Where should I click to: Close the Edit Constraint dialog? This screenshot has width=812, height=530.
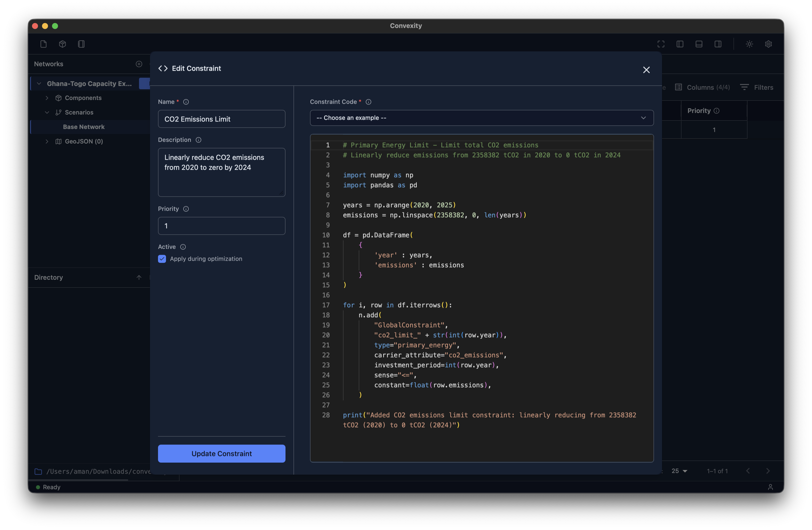(x=646, y=70)
